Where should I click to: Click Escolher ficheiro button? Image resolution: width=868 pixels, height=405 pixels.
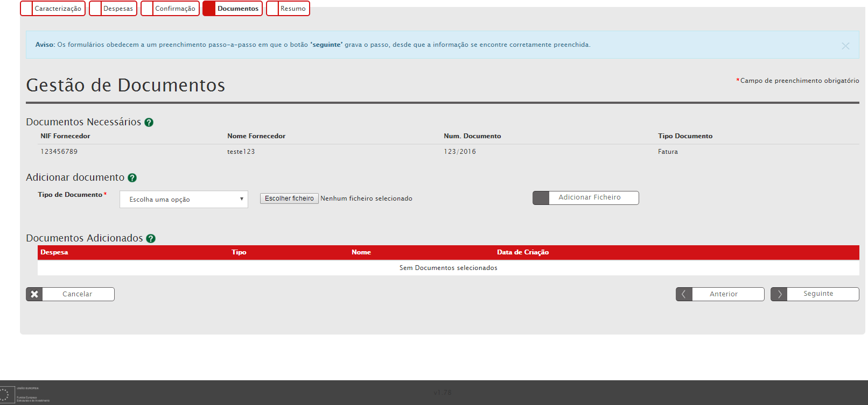point(289,198)
